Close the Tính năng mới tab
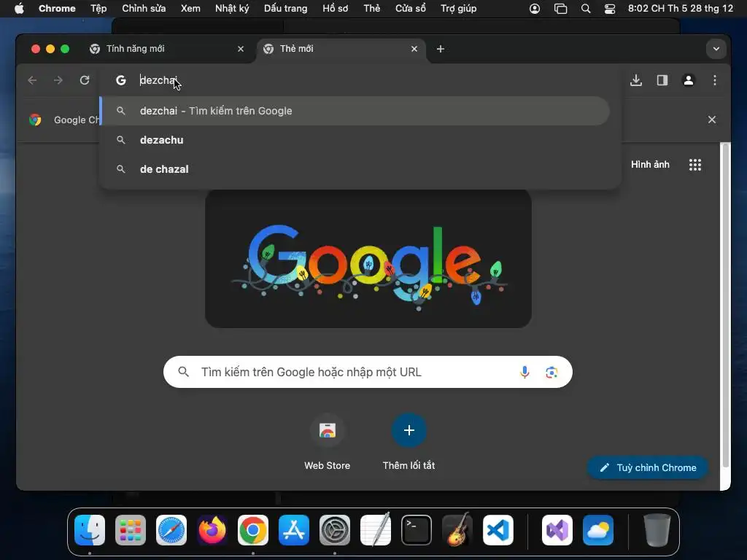Viewport: 747px width, 560px height. pyautogui.click(x=241, y=49)
